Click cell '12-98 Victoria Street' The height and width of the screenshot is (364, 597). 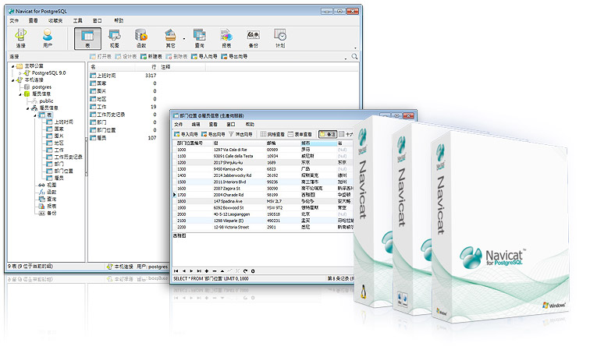[231, 227]
